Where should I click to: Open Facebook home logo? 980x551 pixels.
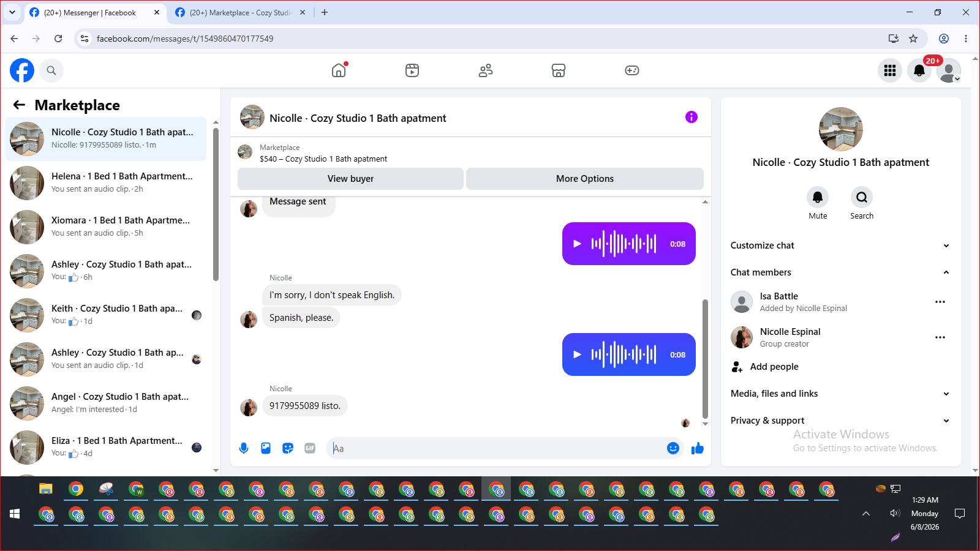pos(22,70)
